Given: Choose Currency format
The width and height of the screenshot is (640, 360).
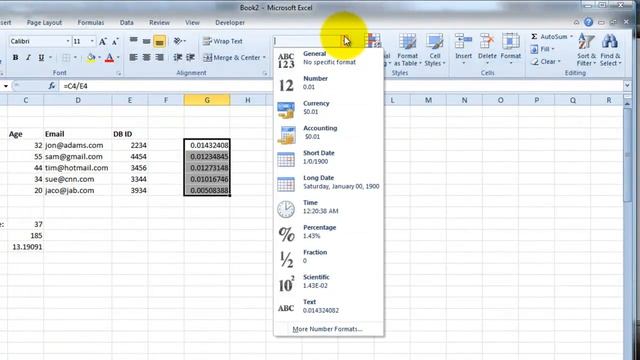Looking at the screenshot, I should (x=329, y=108).
